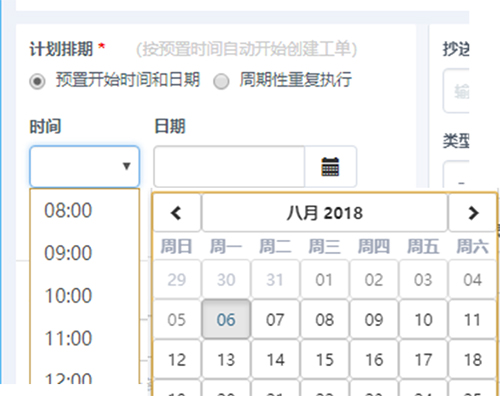Pick August 16 in calendar
The height and width of the screenshot is (396, 500).
point(374,360)
